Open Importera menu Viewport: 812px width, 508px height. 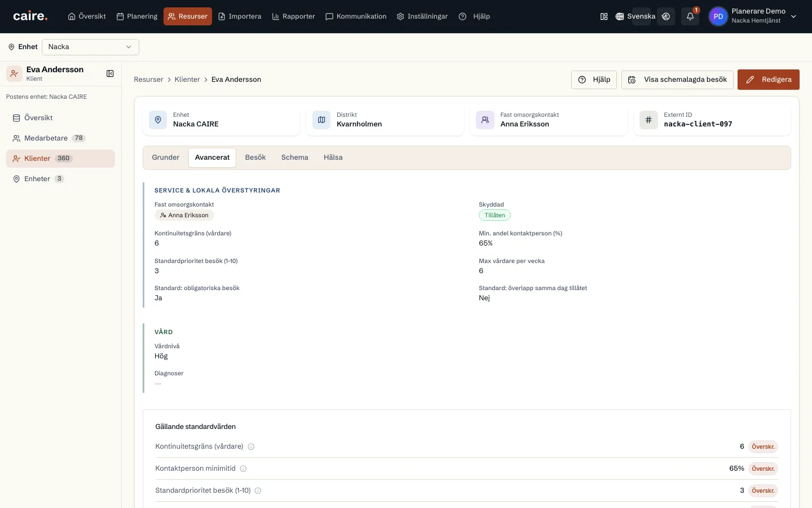(x=240, y=16)
